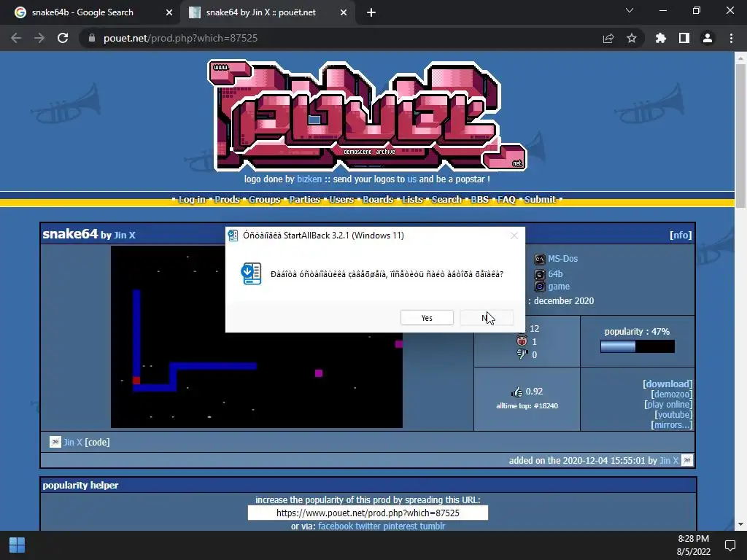The height and width of the screenshot is (560, 747).
Task: Click the download-document icon in dialog
Action: 251,274
